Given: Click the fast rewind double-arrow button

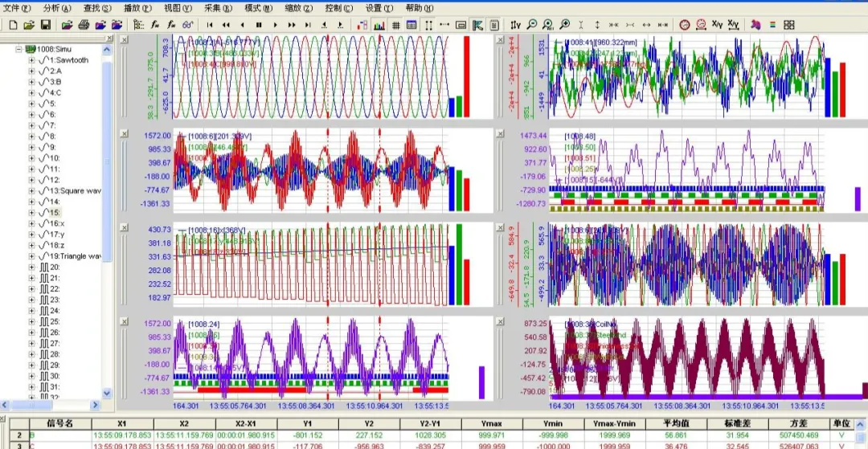Looking at the screenshot, I should [x=226, y=25].
